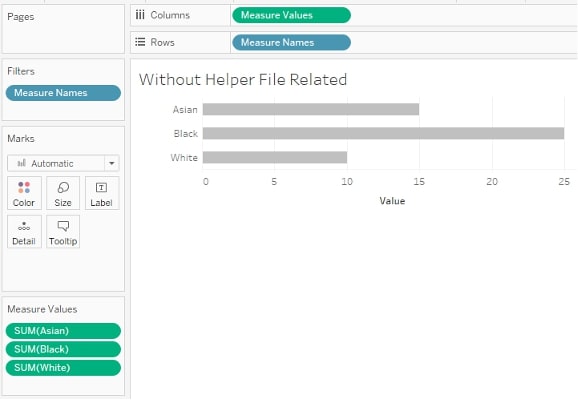Open the Detail marks card button

point(24,232)
